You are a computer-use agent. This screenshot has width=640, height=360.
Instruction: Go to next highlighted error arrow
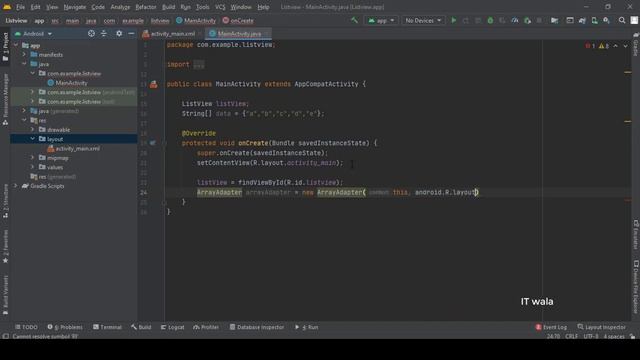coord(625,46)
